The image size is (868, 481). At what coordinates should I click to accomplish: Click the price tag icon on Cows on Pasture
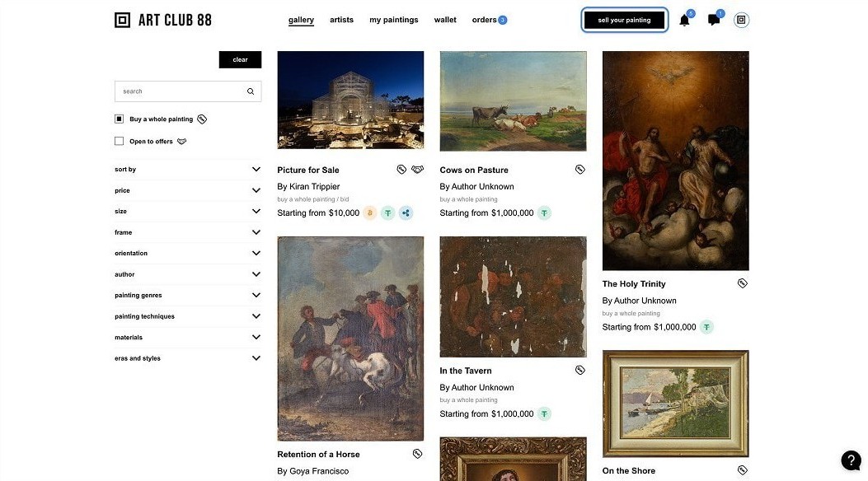tap(579, 169)
